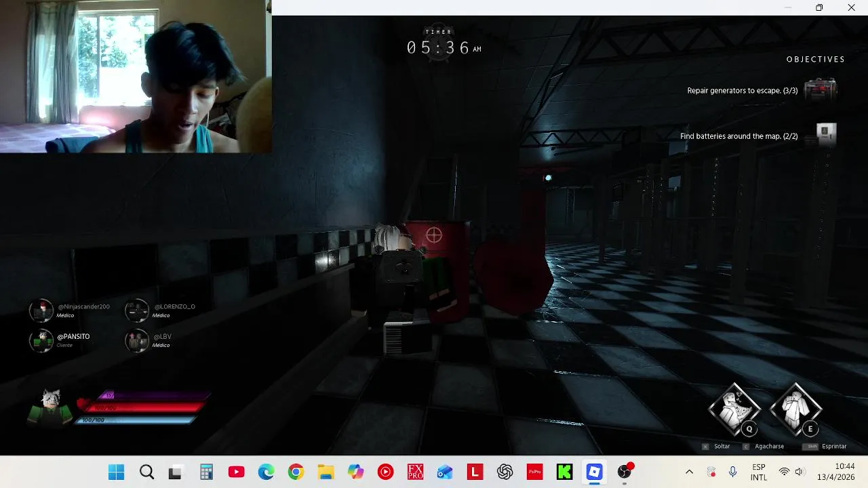This screenshot has height=488, width=868.
Task: Click the generator objective icon
Action: (821, 89)
